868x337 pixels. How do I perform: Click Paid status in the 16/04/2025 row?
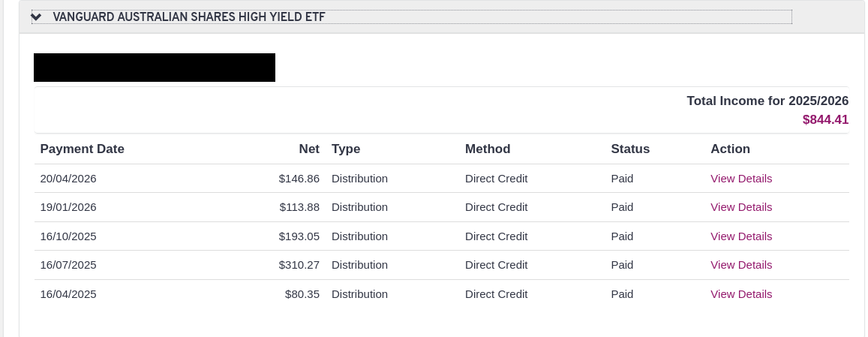622,294
